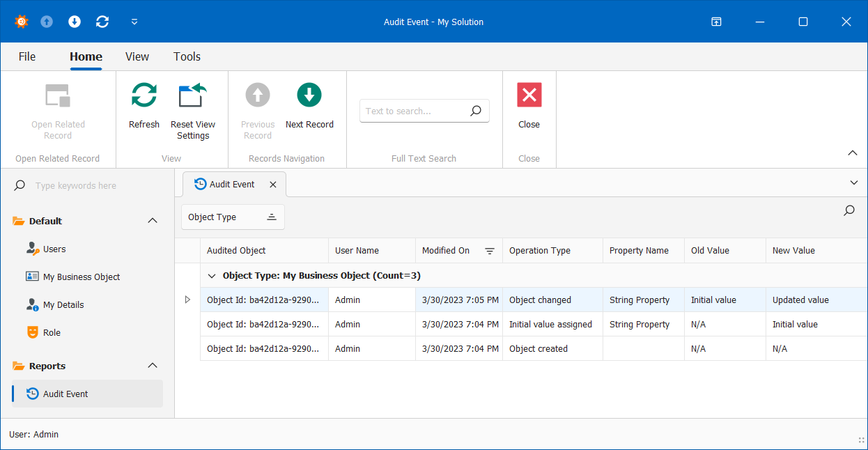Select the Object changed cell
Image resolution: width=868 pixels, height=450 pixels.
tap(552, 300)
